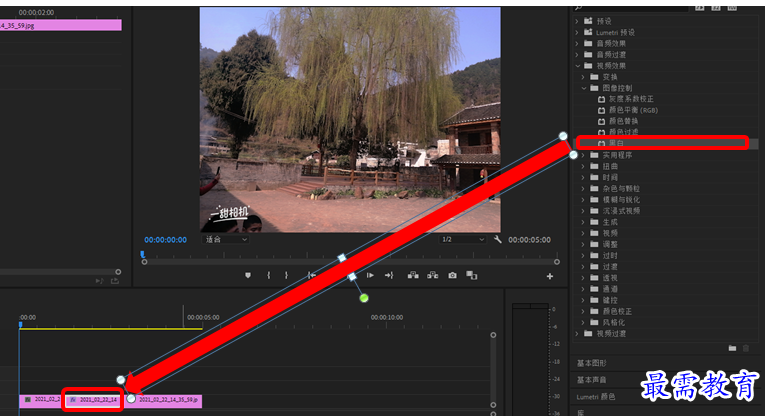765x417 pixels.
Task: Expand the 扭曲 folder
Action: click(x=583, y=166)
